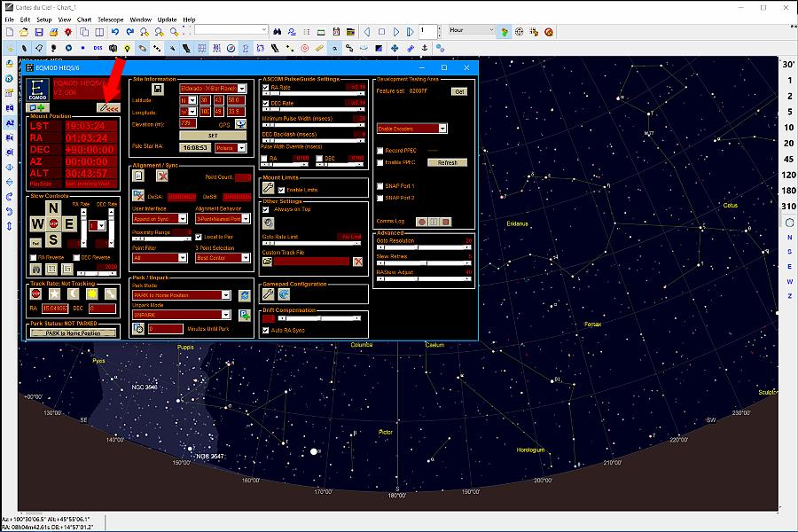This screenshot has height=532, width=798.
Task: Enable the Record PPEC checkbox
Action: click(x=380, y=151)
